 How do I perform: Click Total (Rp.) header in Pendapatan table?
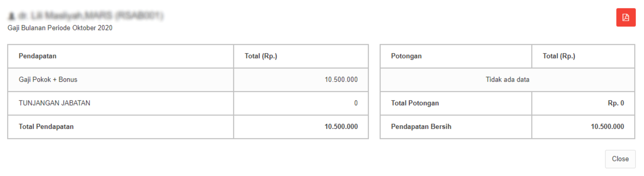pos(261,56)
